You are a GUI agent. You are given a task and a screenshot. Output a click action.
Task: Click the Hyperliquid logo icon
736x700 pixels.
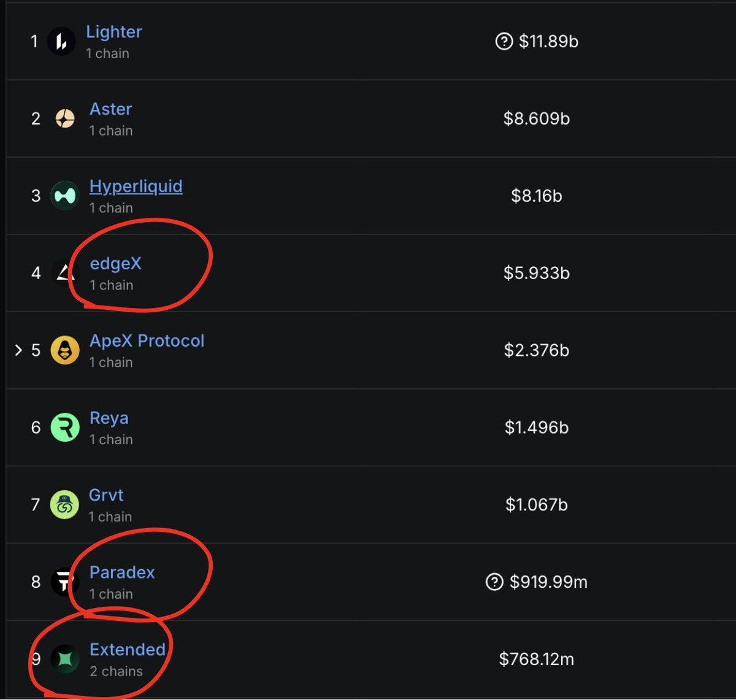tap(64, 196)
